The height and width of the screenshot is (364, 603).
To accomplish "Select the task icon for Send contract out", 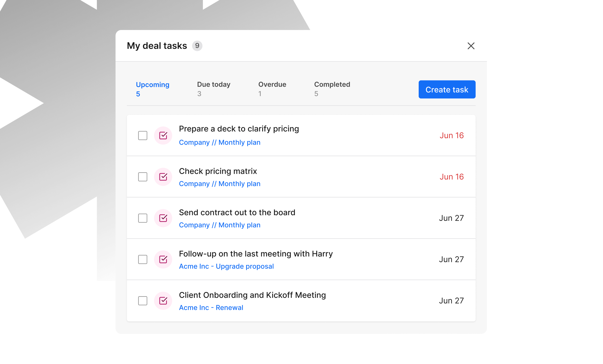I will 163,218.
